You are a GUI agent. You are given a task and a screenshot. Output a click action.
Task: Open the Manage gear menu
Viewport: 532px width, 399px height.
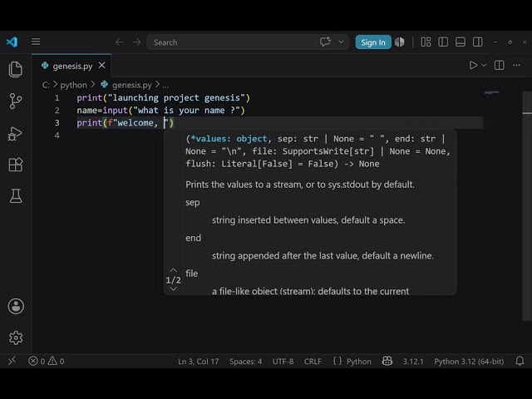[16, 337]
